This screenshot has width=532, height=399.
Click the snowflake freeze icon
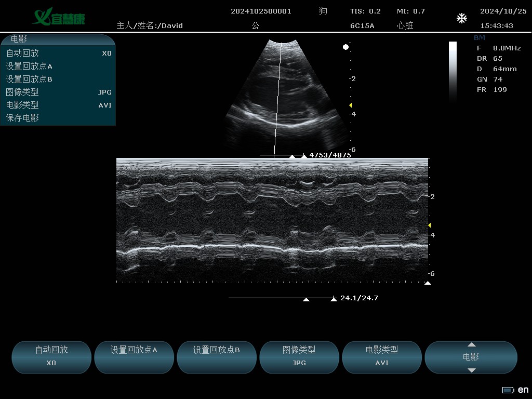(x=461, y=19)
